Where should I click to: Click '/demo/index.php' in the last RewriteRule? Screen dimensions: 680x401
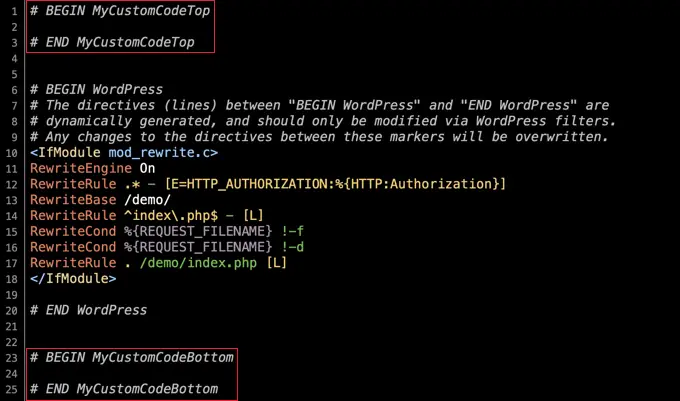click(x=198, y=263)
